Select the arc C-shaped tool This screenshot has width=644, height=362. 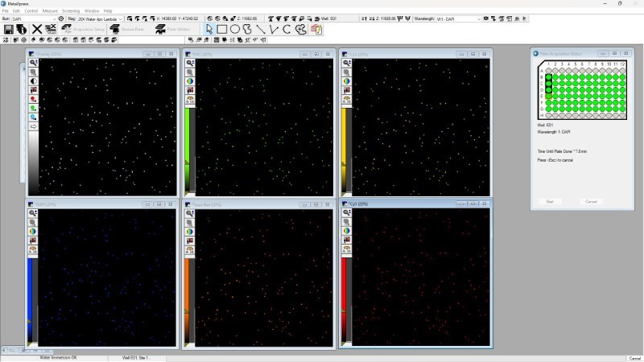(287, 29)
